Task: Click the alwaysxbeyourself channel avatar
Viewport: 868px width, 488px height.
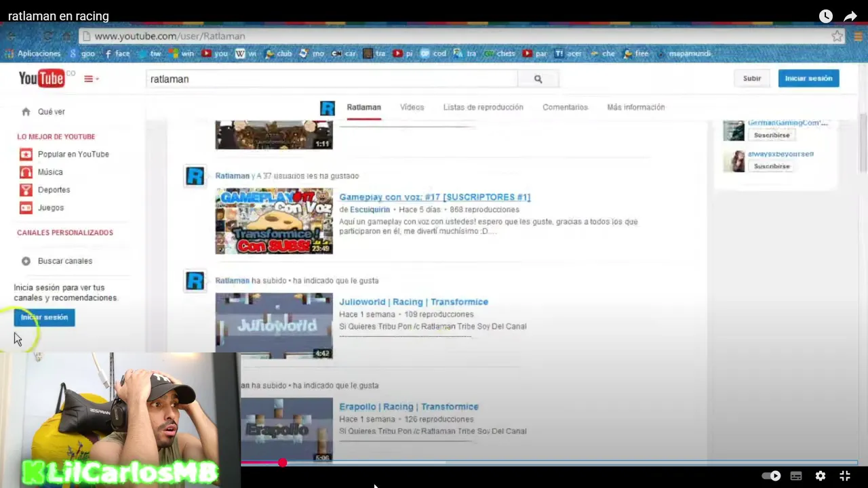Action: (x=734, y=161)
